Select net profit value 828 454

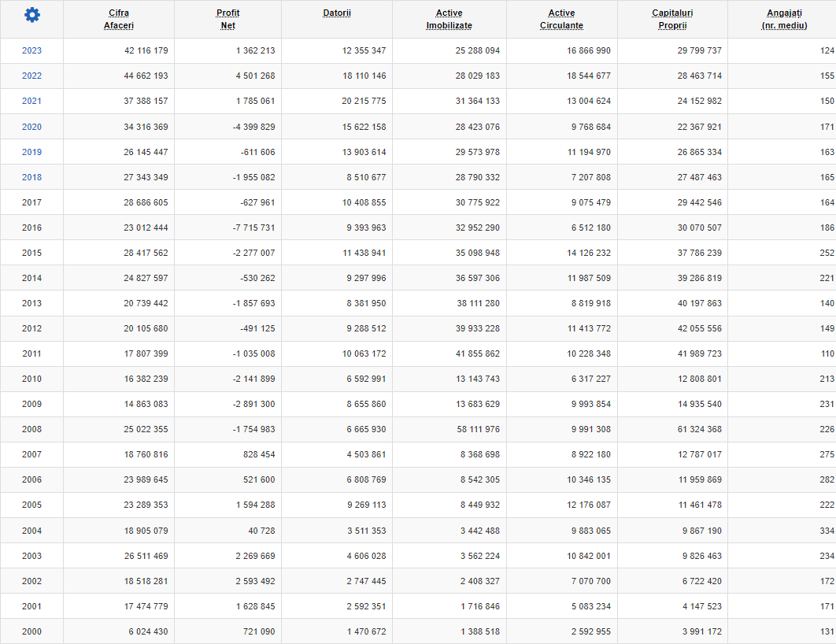point(258,455)
